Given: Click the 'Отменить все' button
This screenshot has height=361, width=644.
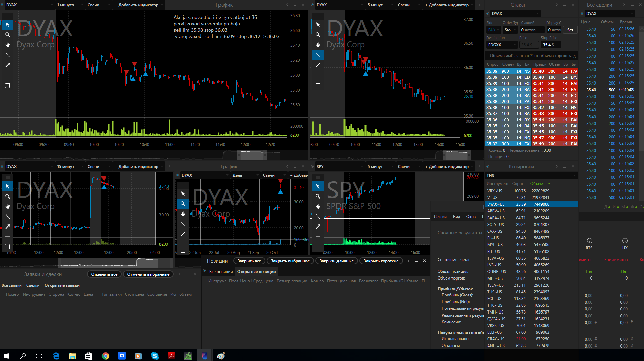Looking at the screenshot, I should (104, 274).
